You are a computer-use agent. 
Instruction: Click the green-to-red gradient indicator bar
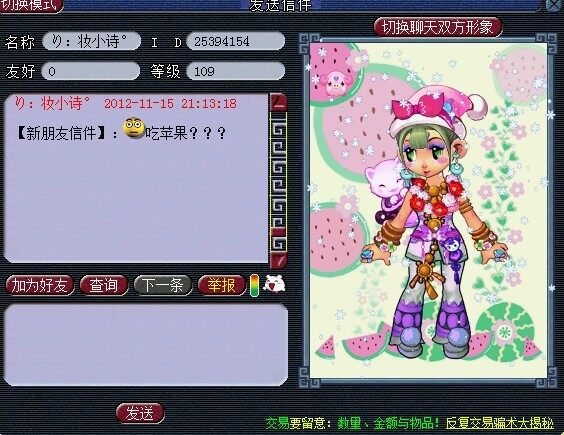(x=254, y=285)
